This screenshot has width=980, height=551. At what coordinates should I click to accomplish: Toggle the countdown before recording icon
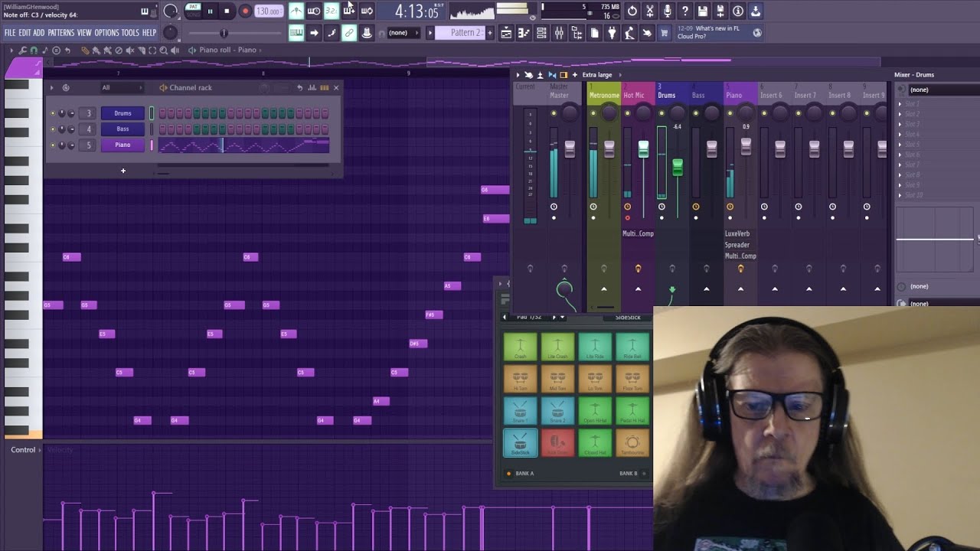(x=331, y=11)
